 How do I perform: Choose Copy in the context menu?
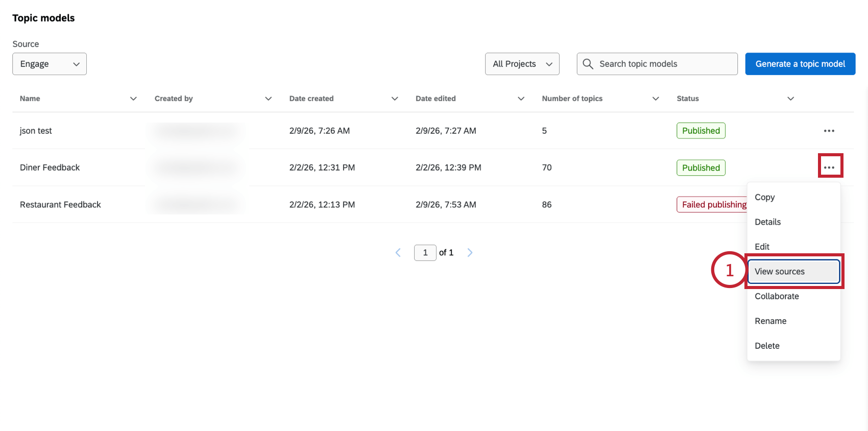[x=764, y=197]
